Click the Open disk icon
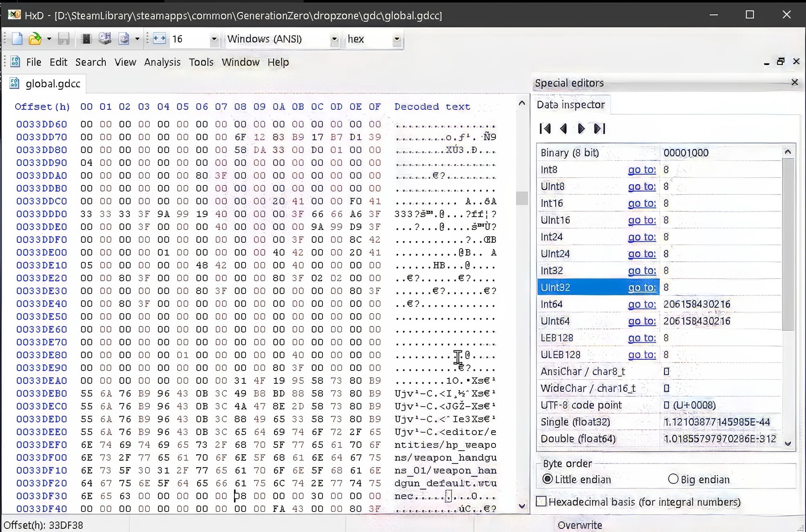Viewport: 806px width, 532px height. click(x=105, y=38)
